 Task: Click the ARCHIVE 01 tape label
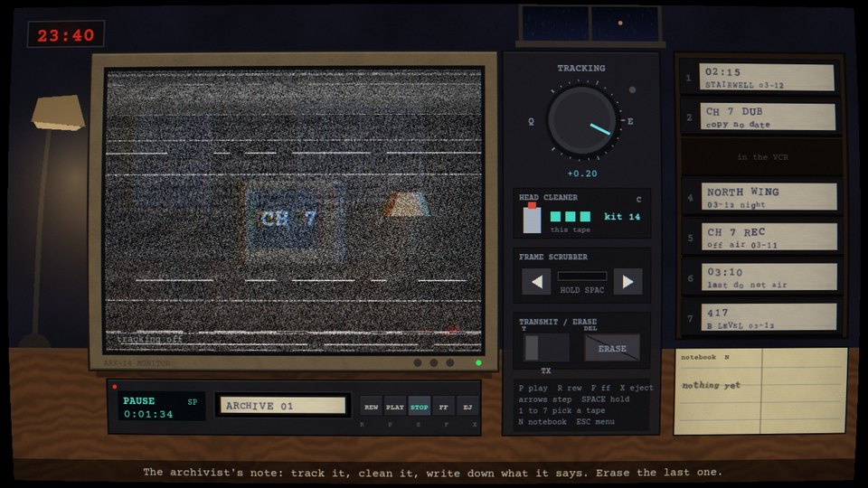pos(283,406)
